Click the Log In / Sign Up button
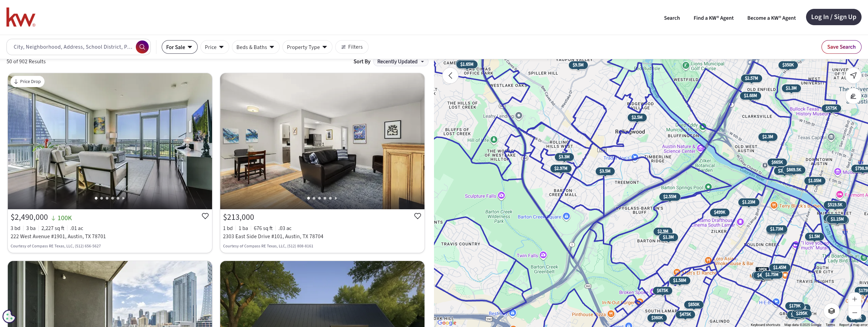 pos(833,17)
